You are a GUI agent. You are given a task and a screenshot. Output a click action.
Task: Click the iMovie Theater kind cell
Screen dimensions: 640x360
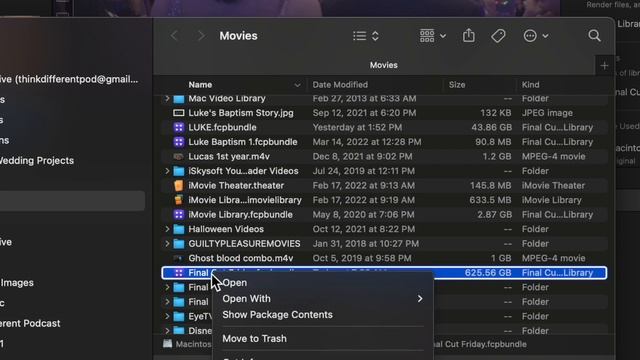pyautogui.click(x=553, y=186)
